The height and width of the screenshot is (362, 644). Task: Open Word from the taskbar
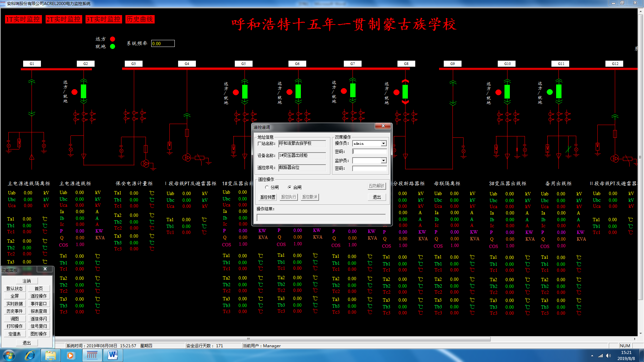113,355
